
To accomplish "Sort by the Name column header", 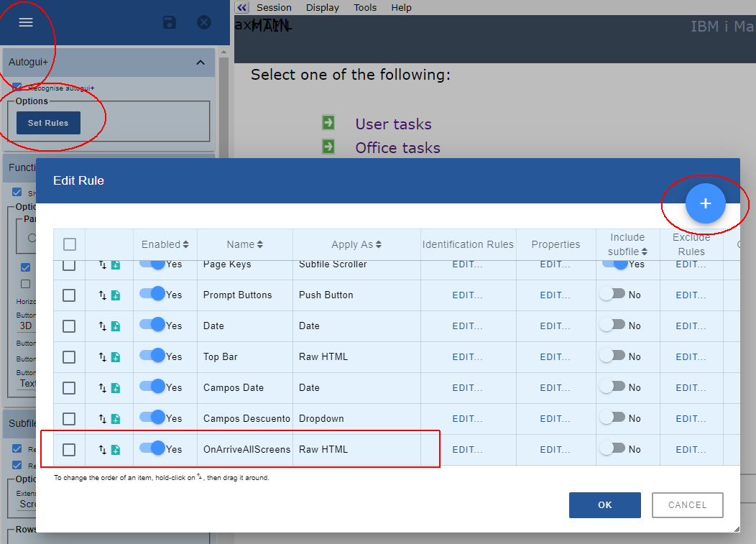I will [x=244, y=244].
